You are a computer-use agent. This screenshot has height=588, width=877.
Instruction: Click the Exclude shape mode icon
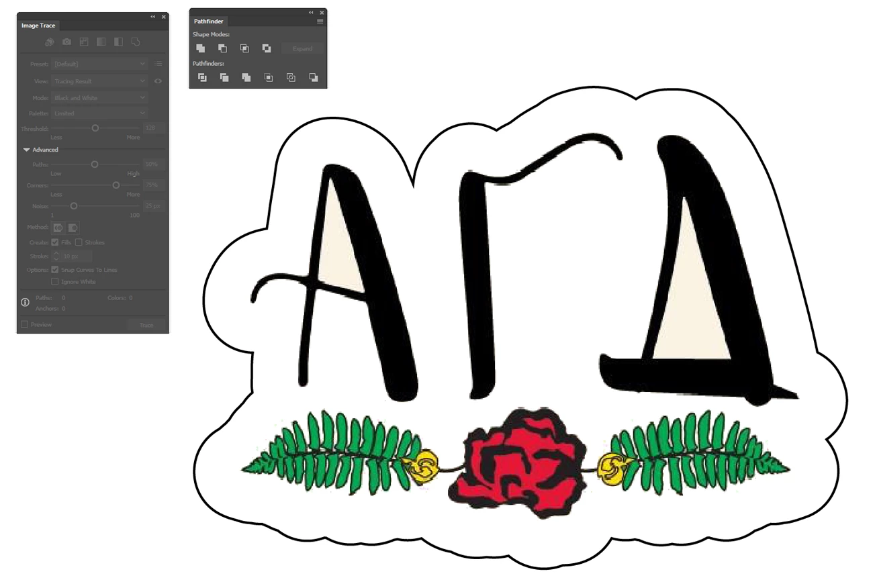(x=267, y=48)
